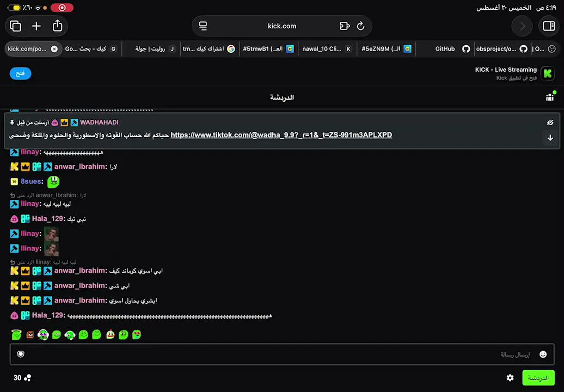Reload the kick.com page

[x=361, y=26]
